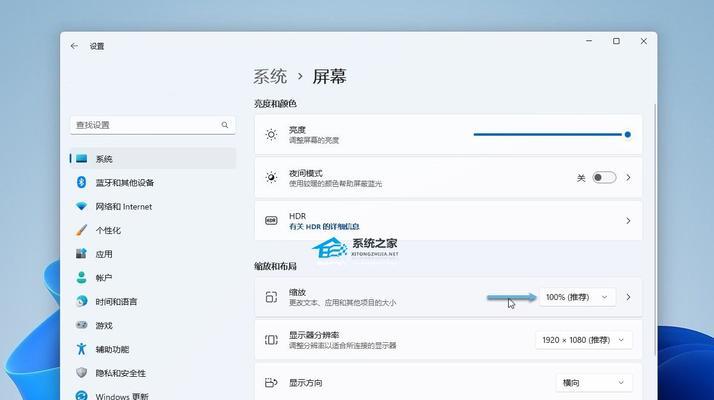Click the 屏幕 page title
This screenshot has width=714, height=400.
tap(329, 76)
